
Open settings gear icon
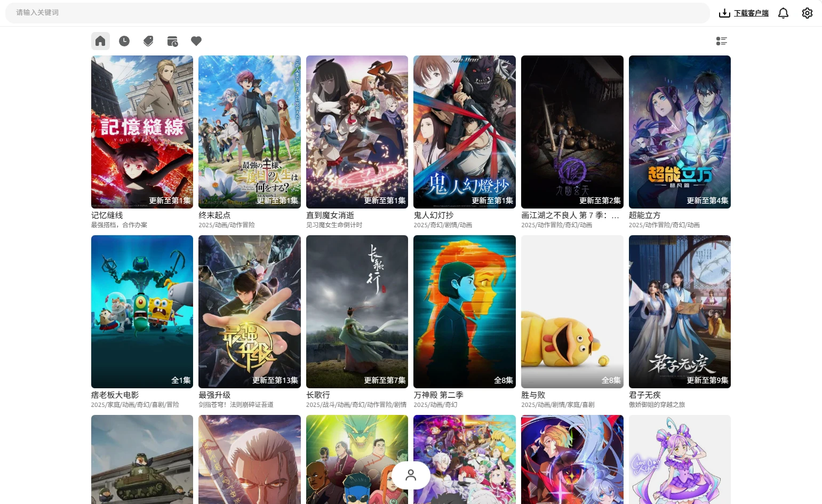[x=807, y=13]
